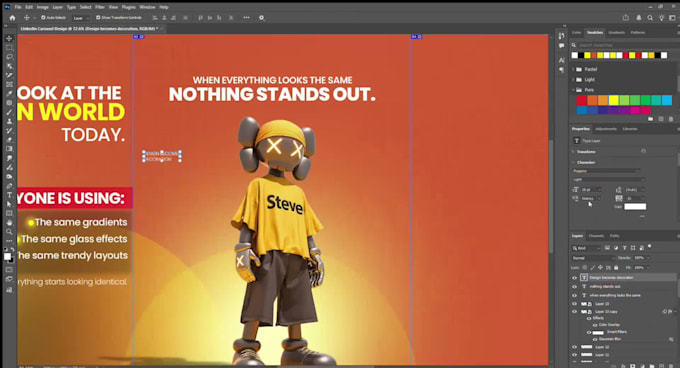Lock position icon in Layers panel
This screenshot has width=680, height=368.
[601, 268]
